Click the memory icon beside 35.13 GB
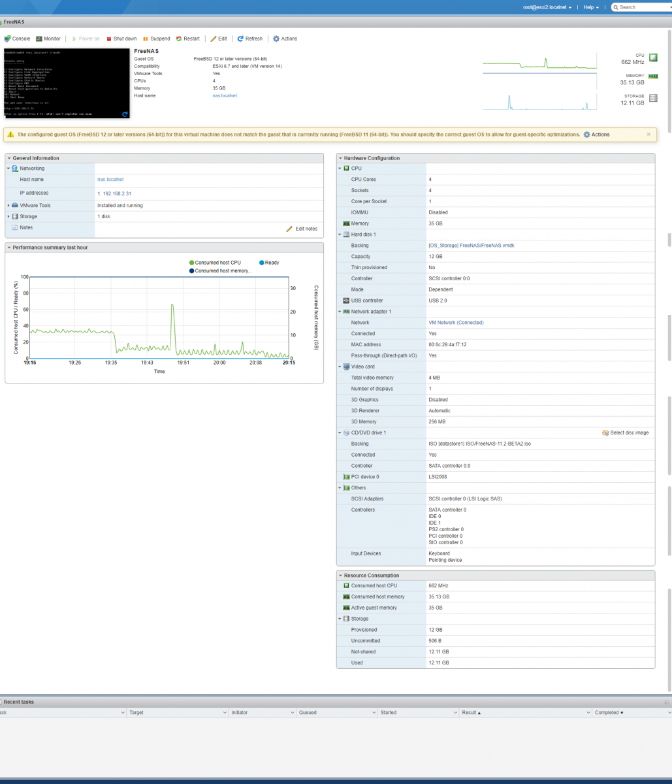This screenshot has width=672, height=784. [x=653, y=76]
